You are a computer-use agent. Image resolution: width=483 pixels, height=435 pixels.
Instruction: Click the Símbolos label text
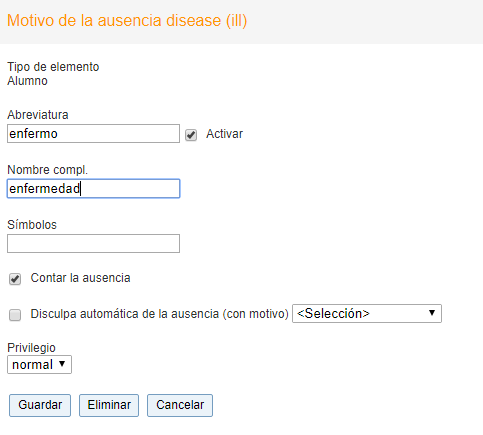tap(32, 225)
